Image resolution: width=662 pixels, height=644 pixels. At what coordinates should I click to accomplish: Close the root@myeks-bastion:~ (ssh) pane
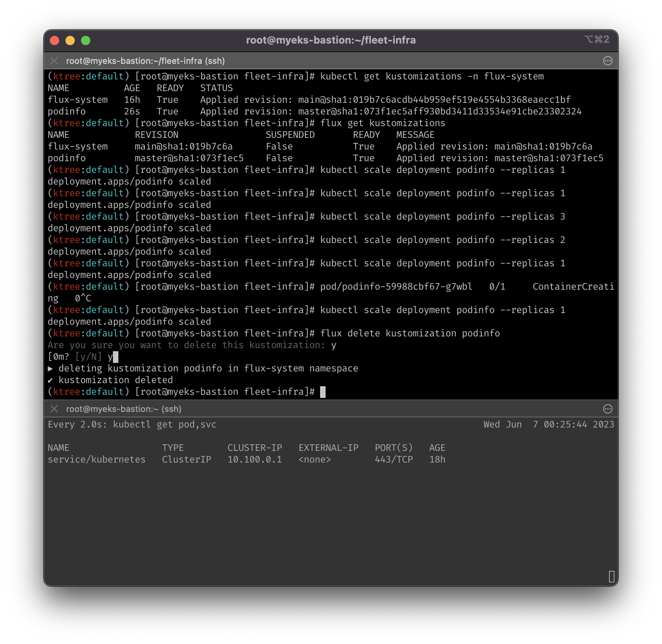pos(54,409)
